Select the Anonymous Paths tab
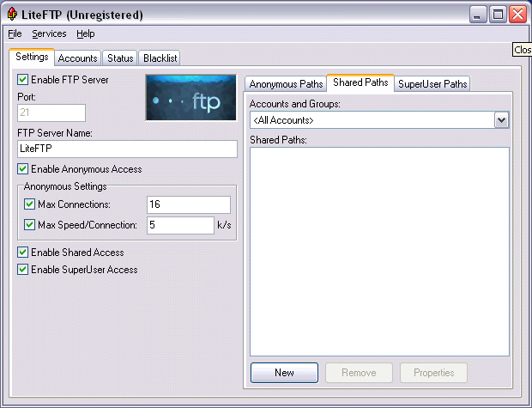The width and height of the screenshot is (532, 408). (x=286, y=84)
